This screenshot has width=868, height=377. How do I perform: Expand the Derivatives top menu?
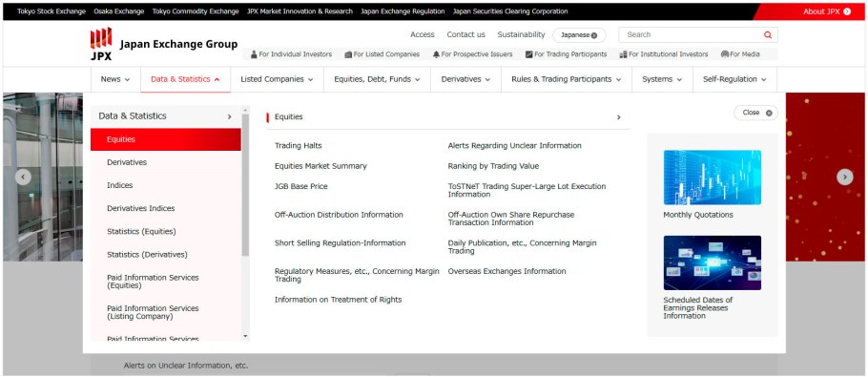(465, 79)
